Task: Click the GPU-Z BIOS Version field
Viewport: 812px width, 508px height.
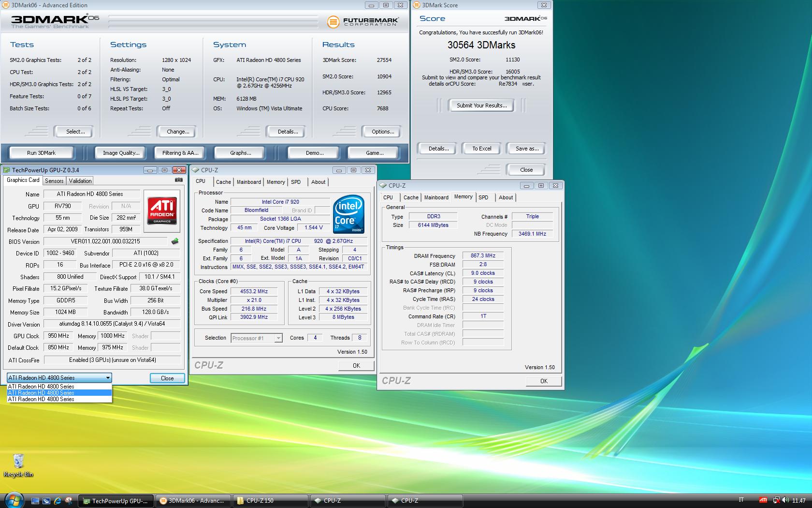Action: (x=105, y=241)
